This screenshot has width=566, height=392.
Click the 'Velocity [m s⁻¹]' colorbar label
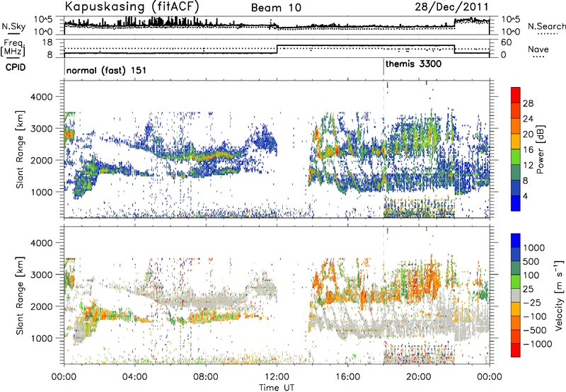559,295
